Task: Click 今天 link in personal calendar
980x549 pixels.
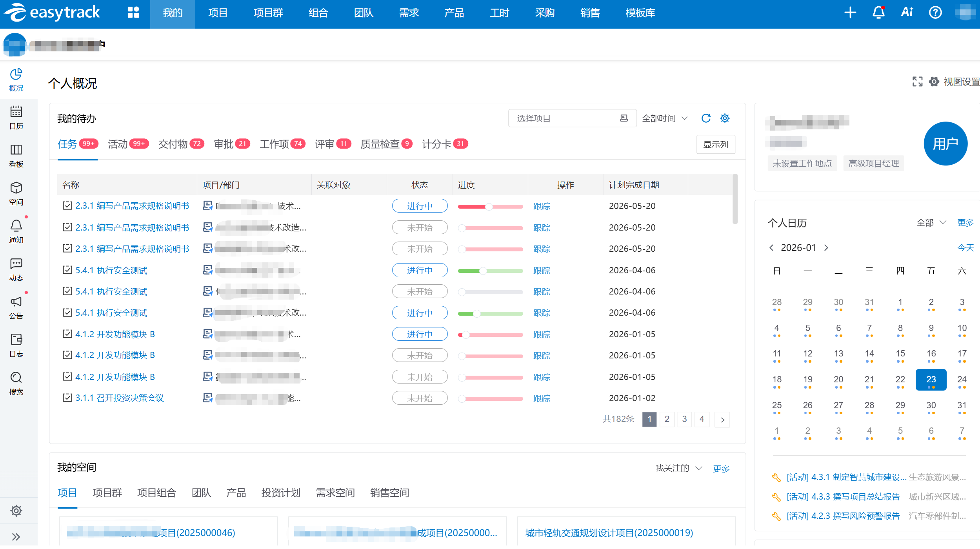Action: pos(965,247)
